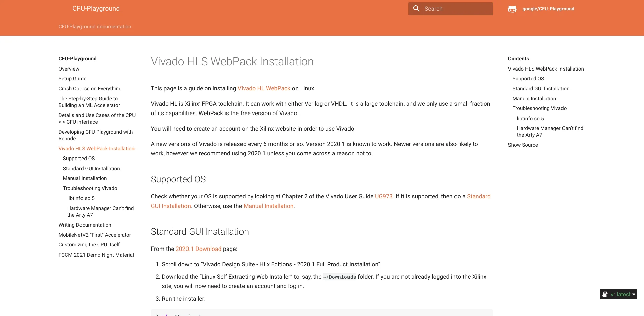Open Step-by-Step Guide to Building ML Accelerator

(x=89, y=102)
